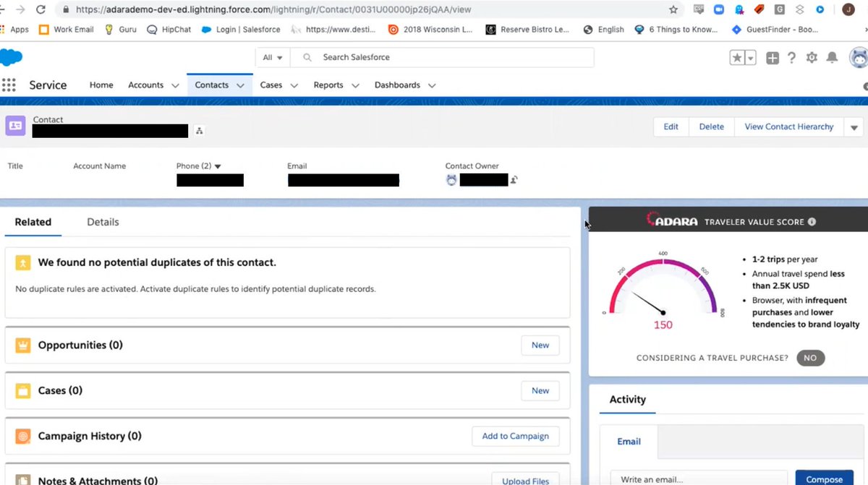Expand the Cases nav dropdown chevron

(294, 85)
